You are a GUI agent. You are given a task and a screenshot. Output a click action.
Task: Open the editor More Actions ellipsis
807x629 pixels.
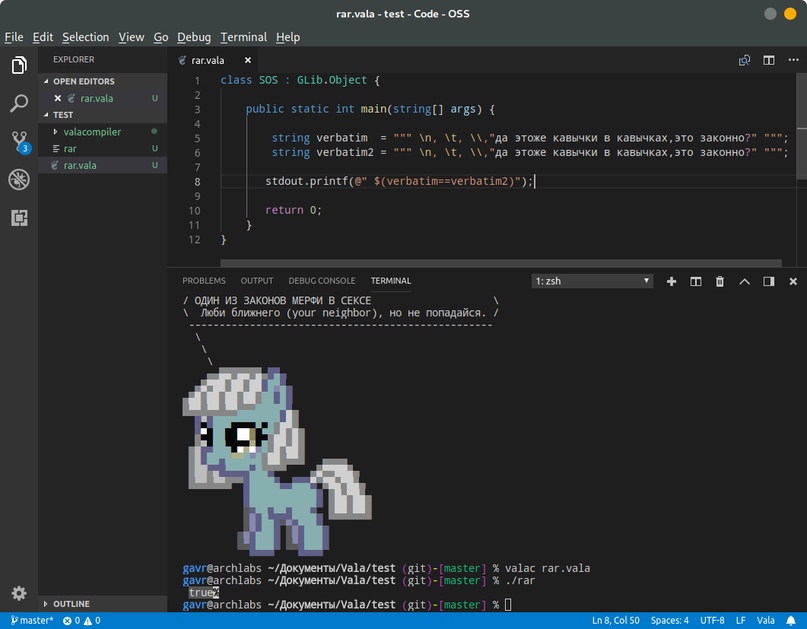coord(793,60)
